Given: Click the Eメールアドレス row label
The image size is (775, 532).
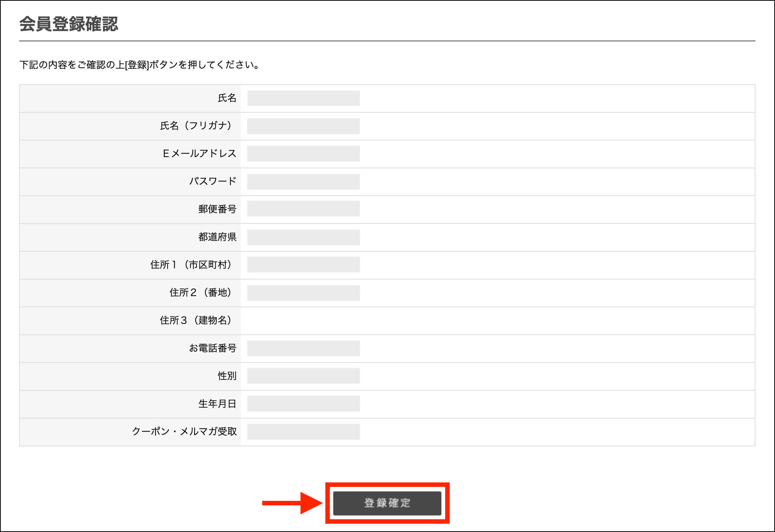Looking at the screenshot, I should tap(199, 153).
